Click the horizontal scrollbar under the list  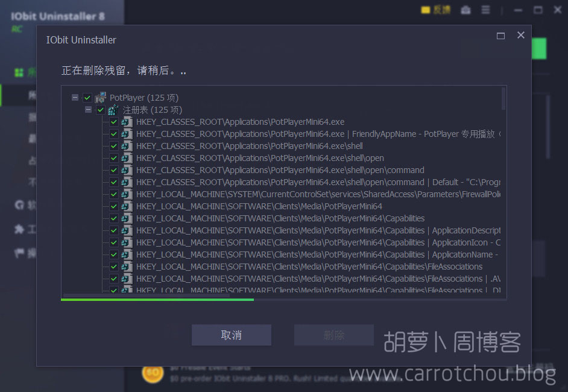pyautogui.click(x=147, y=296)
